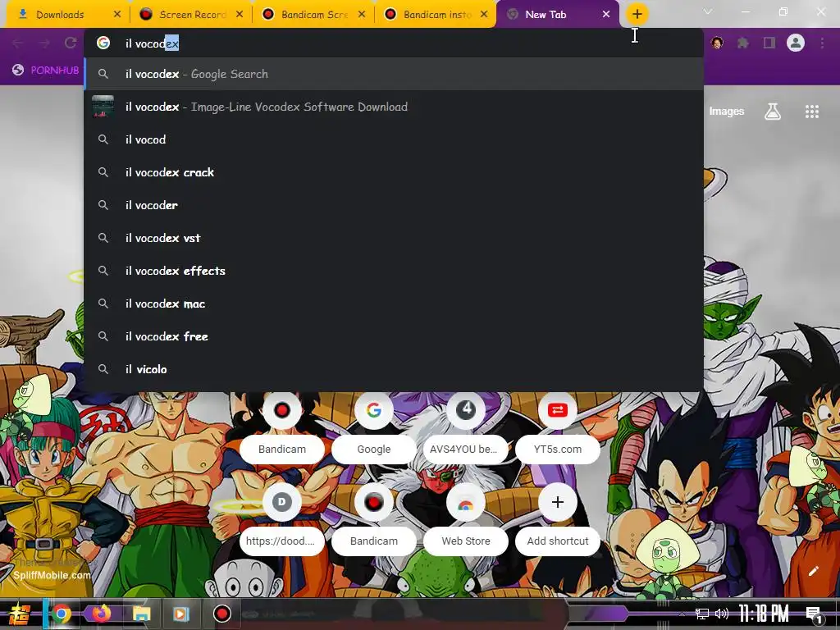
Task: Open the Bandicam insta tab
Action: point(436,15)
